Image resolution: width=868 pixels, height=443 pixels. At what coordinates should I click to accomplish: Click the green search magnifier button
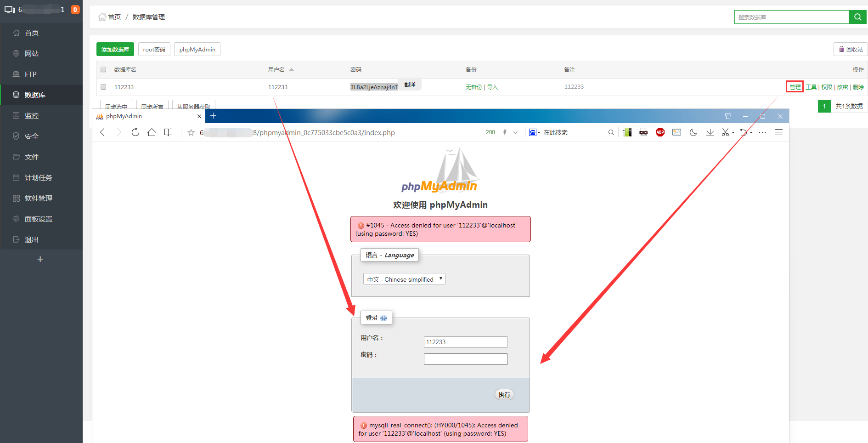(857, 17)
